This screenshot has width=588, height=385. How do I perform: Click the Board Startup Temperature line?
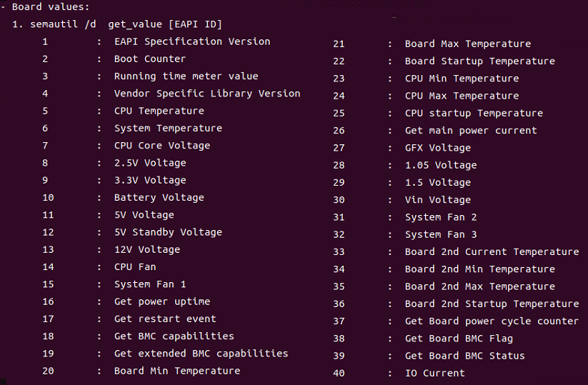point(479,61)
